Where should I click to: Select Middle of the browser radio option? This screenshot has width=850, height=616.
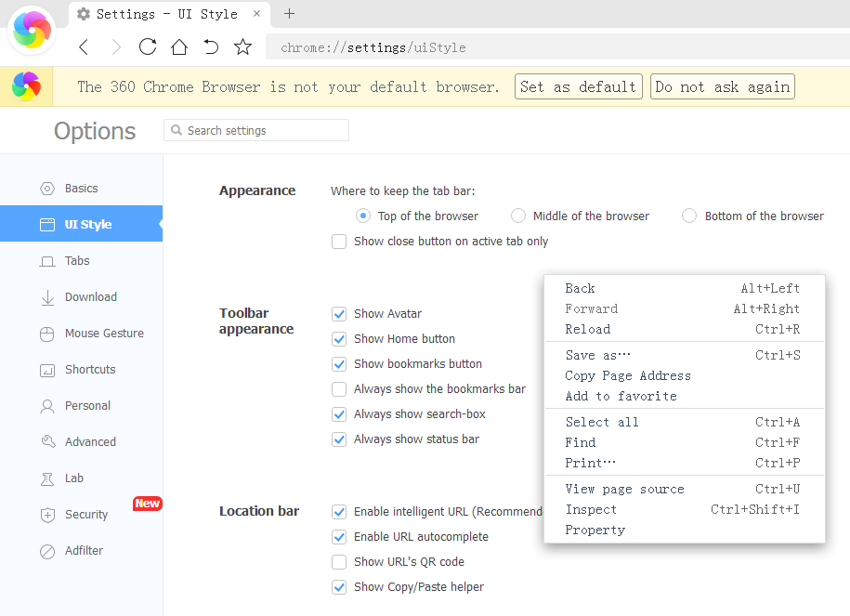pos(518,216)
